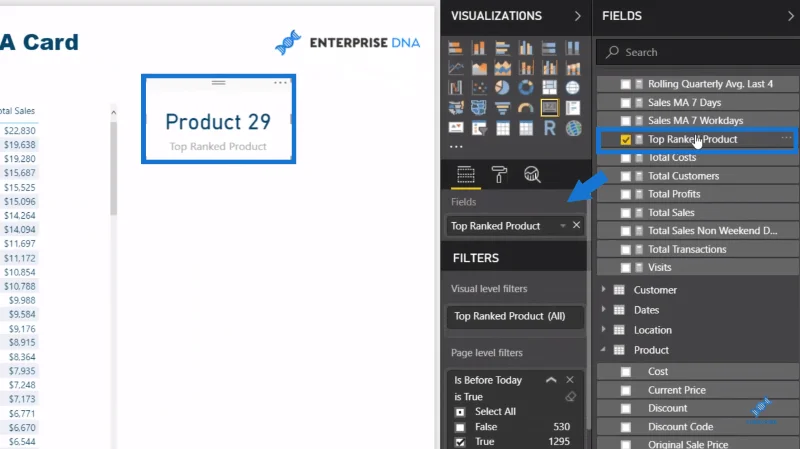This screenshot has height=449, width=800.
Task: Switch to the Fields well tab
Action: [465, 174]
